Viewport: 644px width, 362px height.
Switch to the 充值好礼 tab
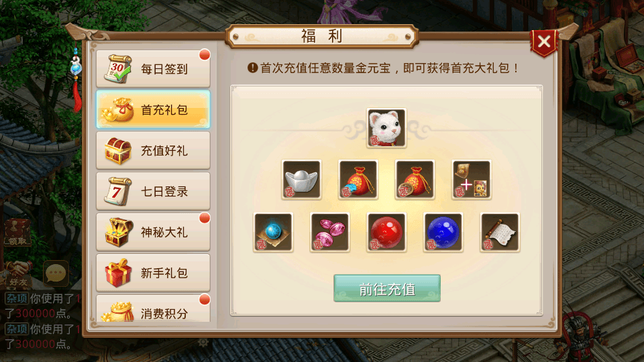coord(153,151)
